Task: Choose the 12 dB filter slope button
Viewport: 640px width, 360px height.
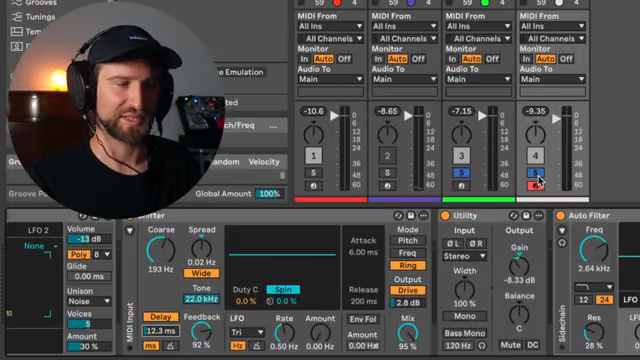Action: pos(584,300)
